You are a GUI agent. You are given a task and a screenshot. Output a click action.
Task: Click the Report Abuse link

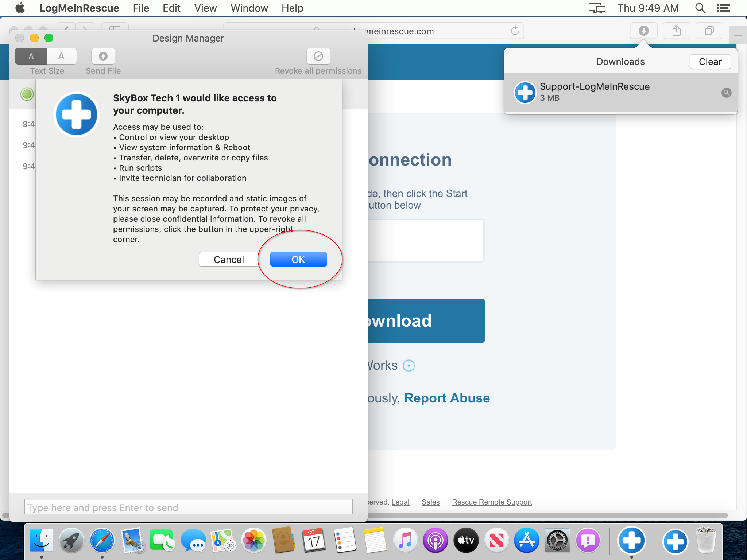pos(447,398)
